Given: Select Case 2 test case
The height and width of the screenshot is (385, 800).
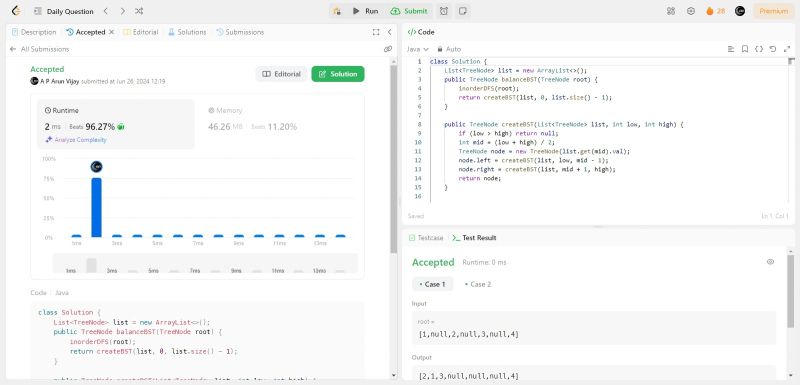Looking at the screenshot, I should [x=478, y=284].
